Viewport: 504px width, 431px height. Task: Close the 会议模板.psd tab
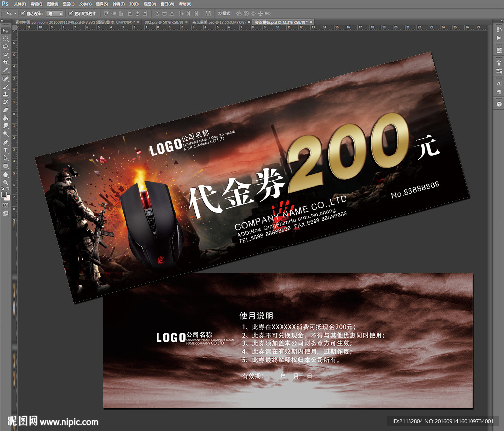311,22
